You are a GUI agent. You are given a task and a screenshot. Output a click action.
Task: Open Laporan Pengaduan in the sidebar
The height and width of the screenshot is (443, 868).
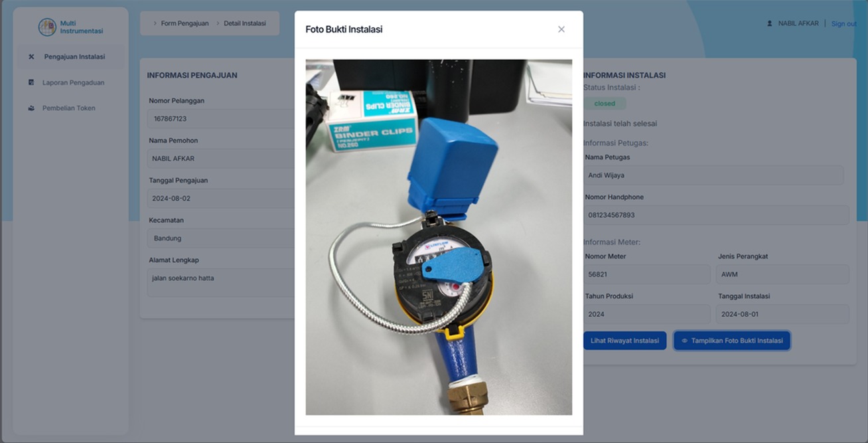pos(73,82)
